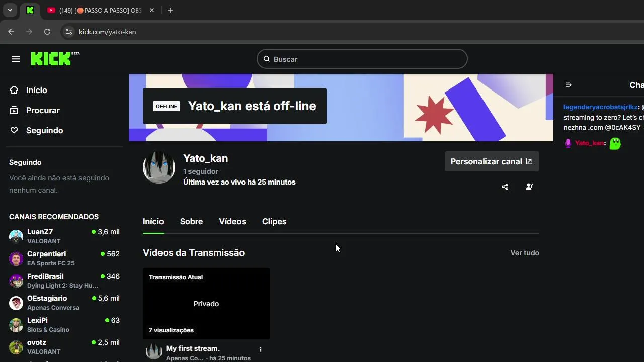This screenshot has width=644, height=362.
Task: Click ovotz channel avatar
Action: [x=16, y=347]
